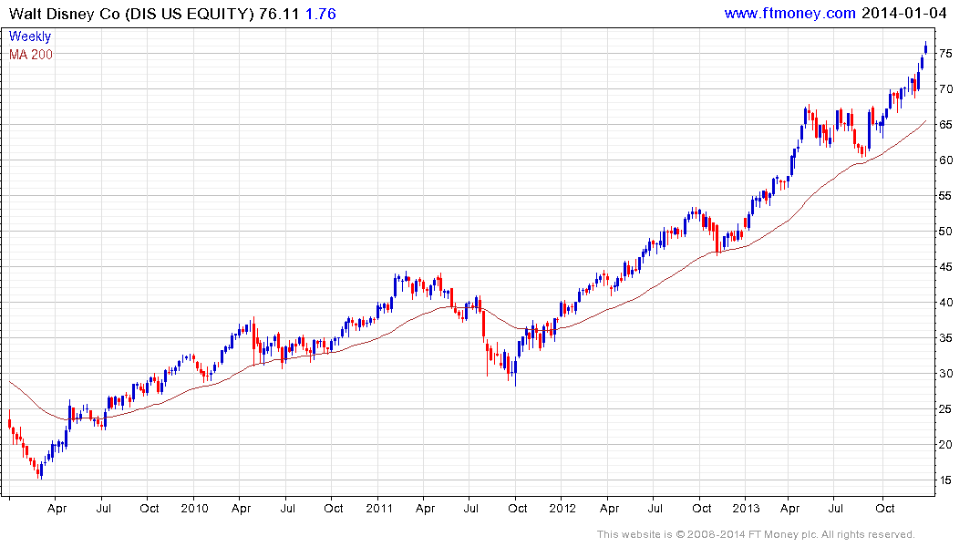
Task: Click the 'MA 200' legend label
Action: tap(31, 55)
